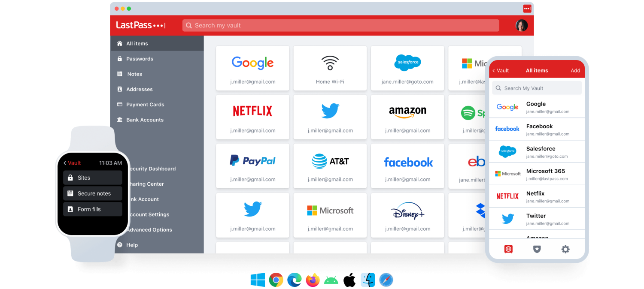
Task: Open the Twitter tile below PayPal
Action: (x=252, y=215)
